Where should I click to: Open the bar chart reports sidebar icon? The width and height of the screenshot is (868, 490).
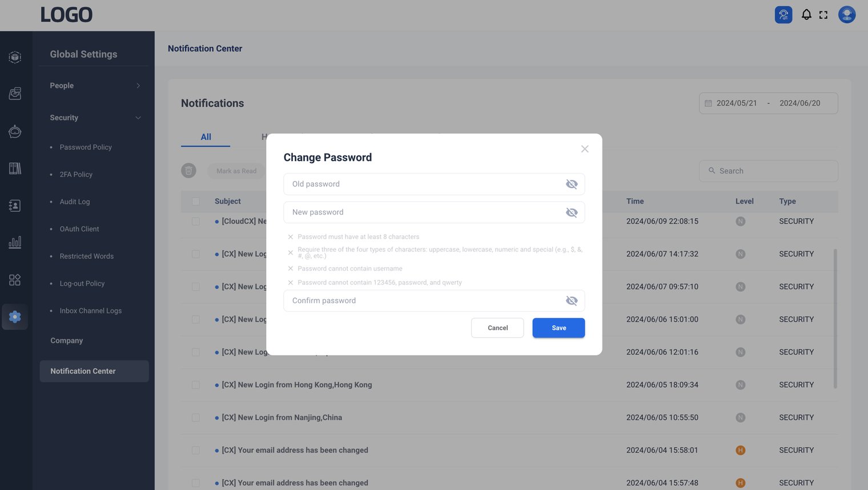click(x=15, y=242)
